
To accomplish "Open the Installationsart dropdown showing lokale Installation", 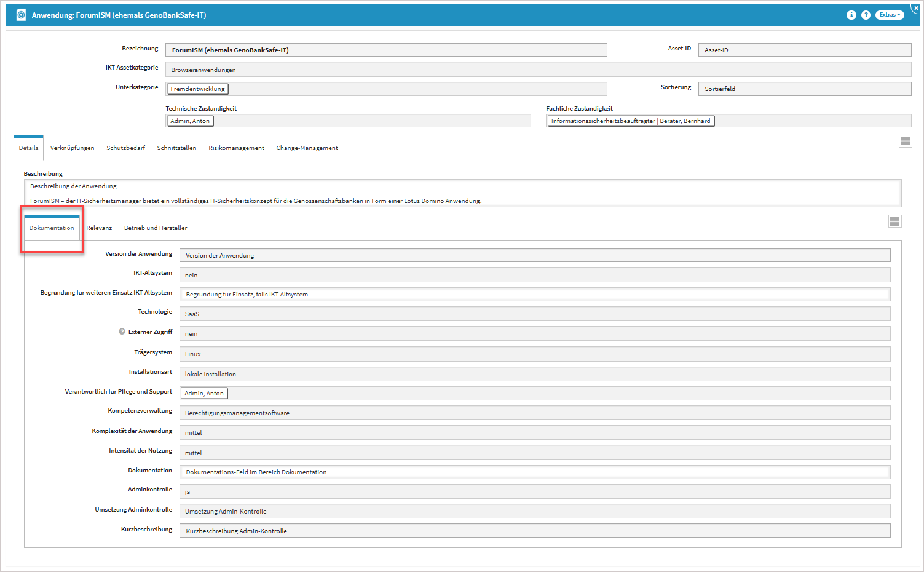I will point(535,374).
